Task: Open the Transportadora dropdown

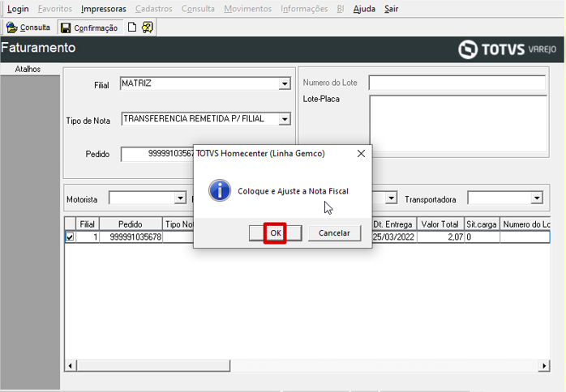Action: click(x=537, y=198)
